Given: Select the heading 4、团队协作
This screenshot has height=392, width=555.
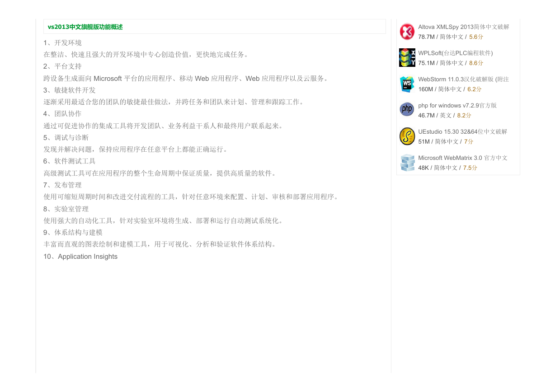Looking at the screenshot, I should (x=62, y=114).
